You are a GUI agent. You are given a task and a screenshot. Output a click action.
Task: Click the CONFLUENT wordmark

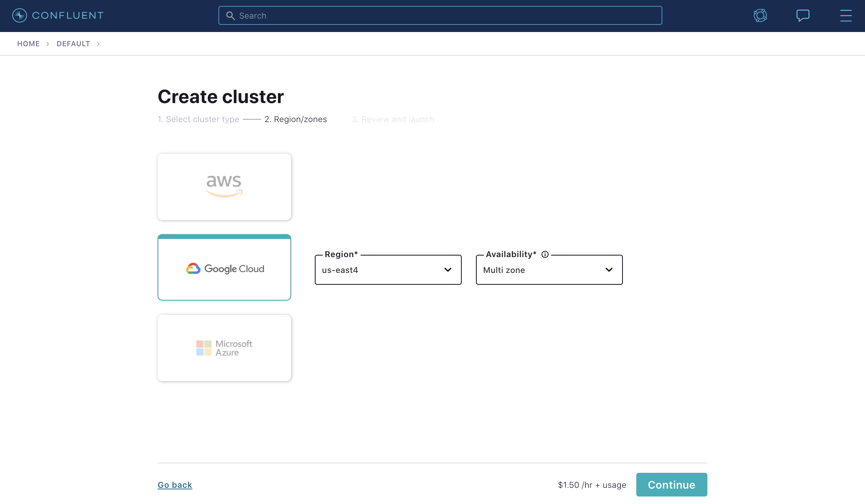click(x=68, y=15)
